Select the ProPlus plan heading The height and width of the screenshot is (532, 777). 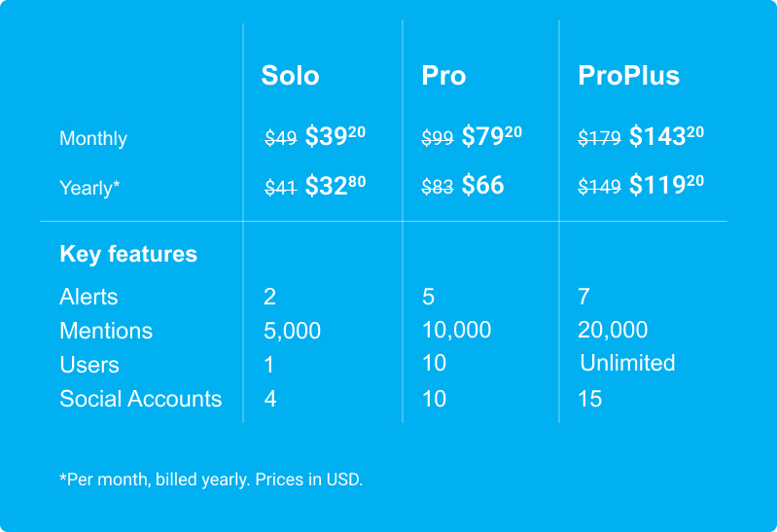[x=629, y=75]
